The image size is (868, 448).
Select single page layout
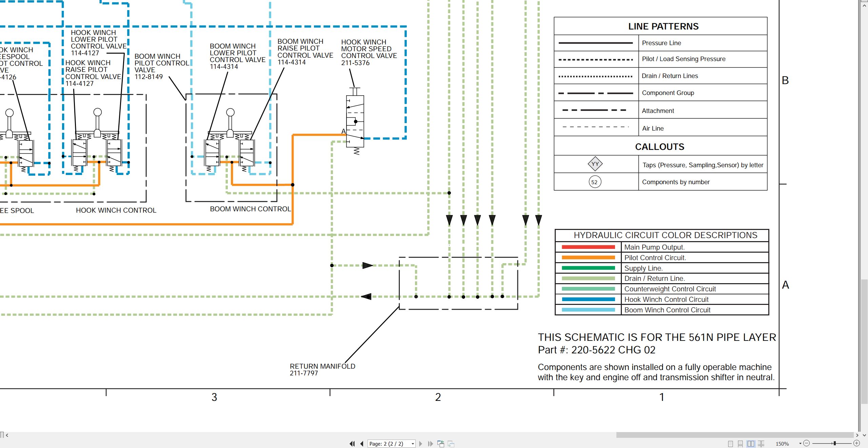(731, 444)
